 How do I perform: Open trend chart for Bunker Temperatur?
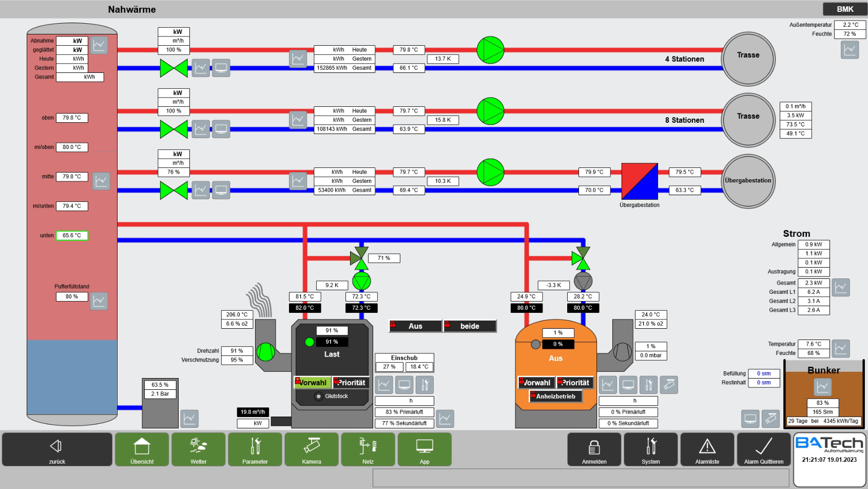click(x=841, y=348)
